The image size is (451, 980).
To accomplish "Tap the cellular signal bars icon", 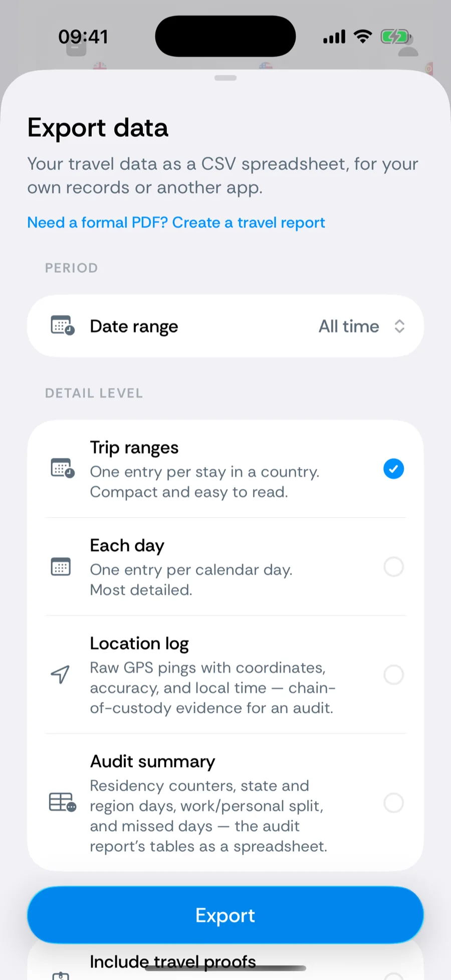I will [334, 37].
